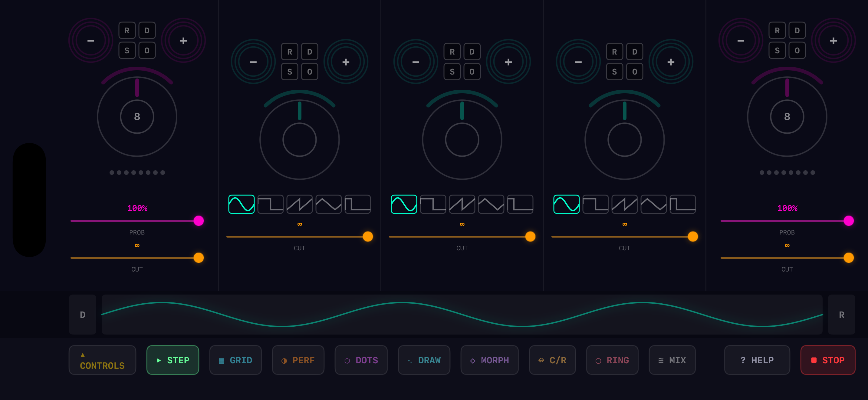Select the triangle waveform on the fourth channel

[653, 204]
